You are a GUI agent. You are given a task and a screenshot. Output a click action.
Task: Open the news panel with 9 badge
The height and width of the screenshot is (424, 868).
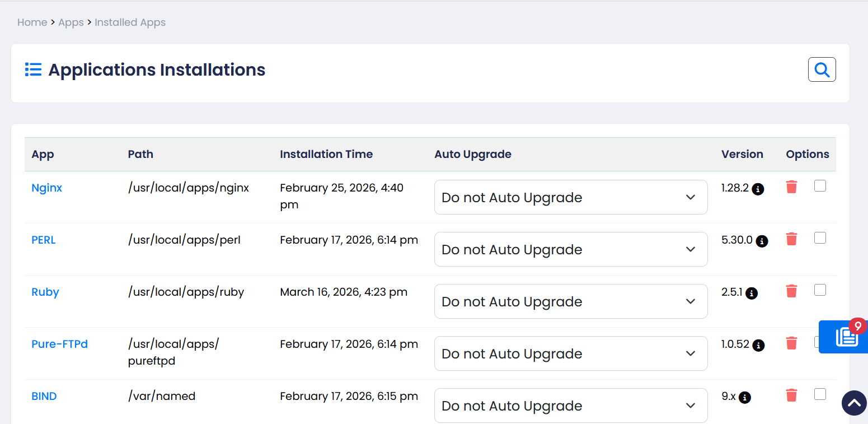point(846,337)
